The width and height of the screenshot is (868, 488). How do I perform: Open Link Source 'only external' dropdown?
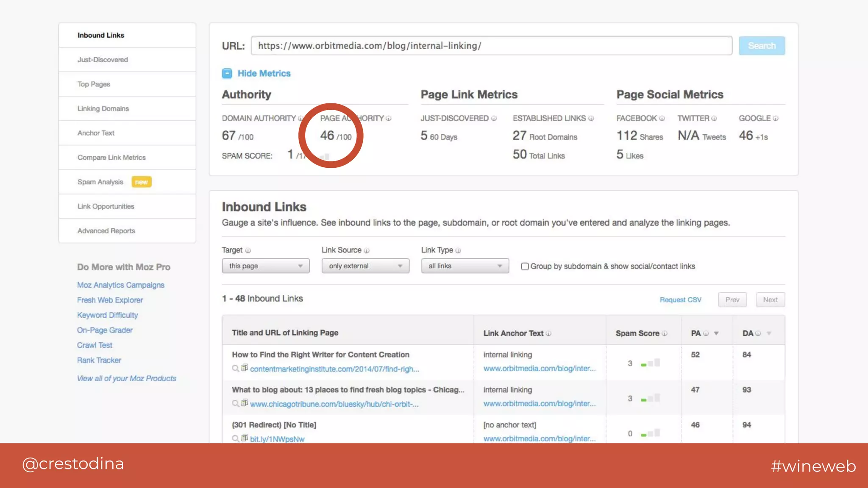click(x=365, y=266)
